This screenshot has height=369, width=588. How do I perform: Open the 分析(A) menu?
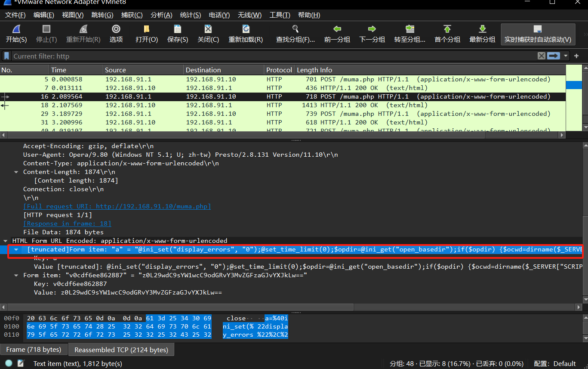point(161,15)
